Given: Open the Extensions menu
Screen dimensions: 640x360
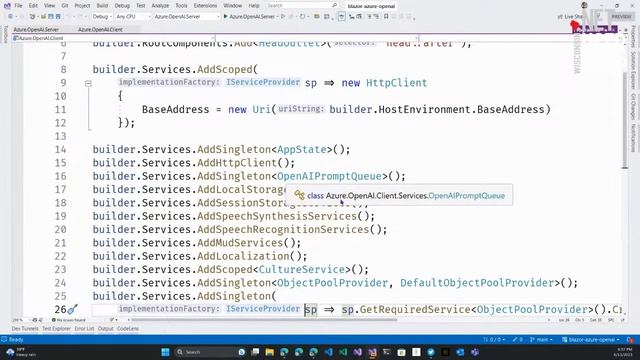Looking at the screenshot, I should [205, 6].
